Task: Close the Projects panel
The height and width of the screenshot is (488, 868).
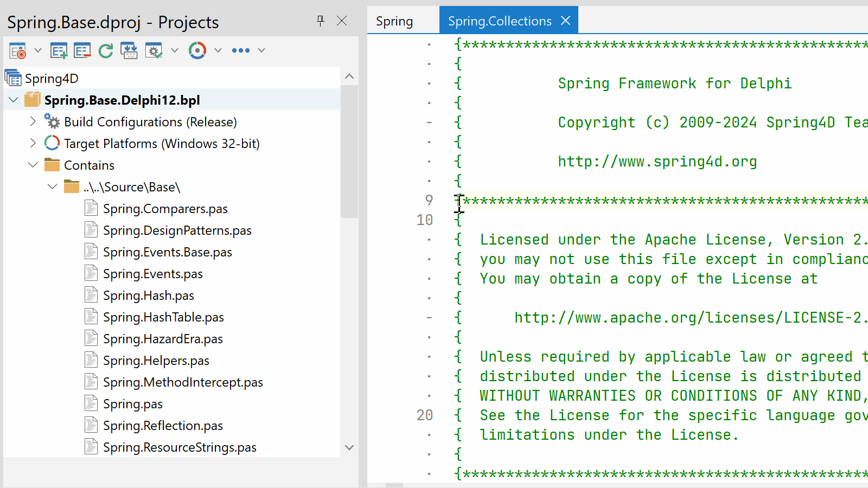Action: point(342,21)
